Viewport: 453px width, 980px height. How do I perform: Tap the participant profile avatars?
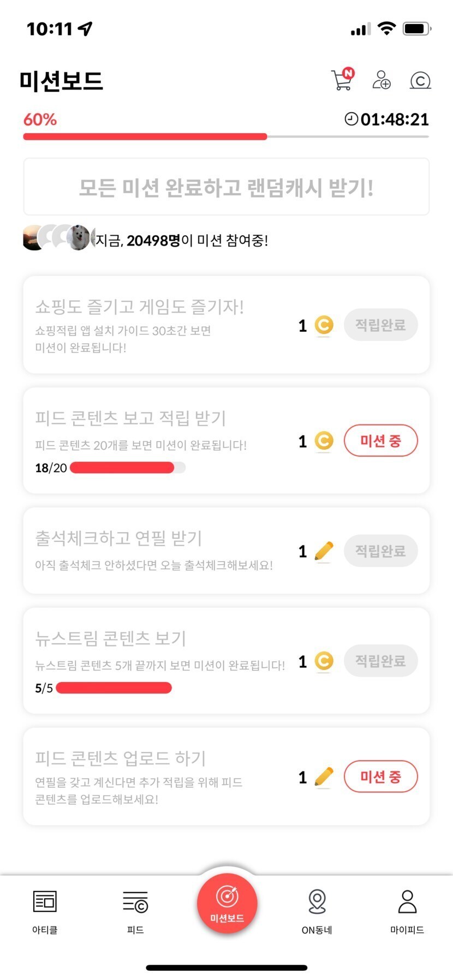point(58,238)
